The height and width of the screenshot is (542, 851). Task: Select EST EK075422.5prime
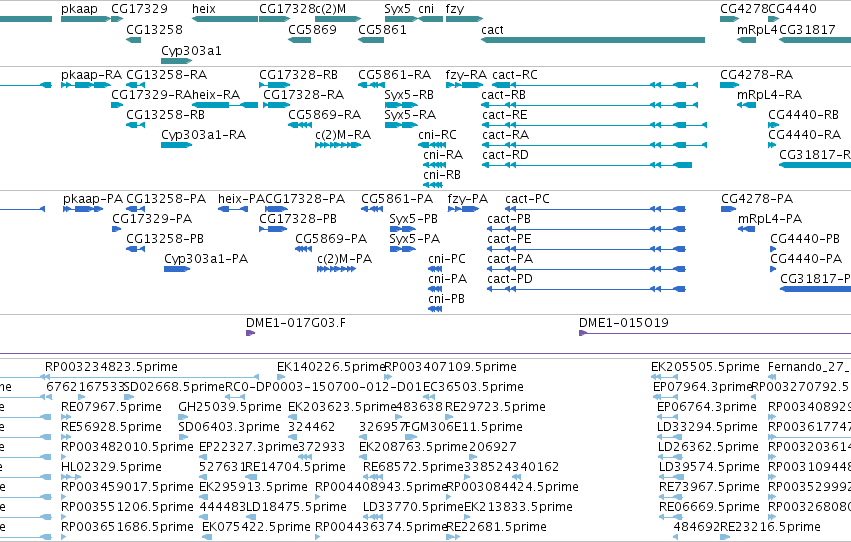pos(256,527)
